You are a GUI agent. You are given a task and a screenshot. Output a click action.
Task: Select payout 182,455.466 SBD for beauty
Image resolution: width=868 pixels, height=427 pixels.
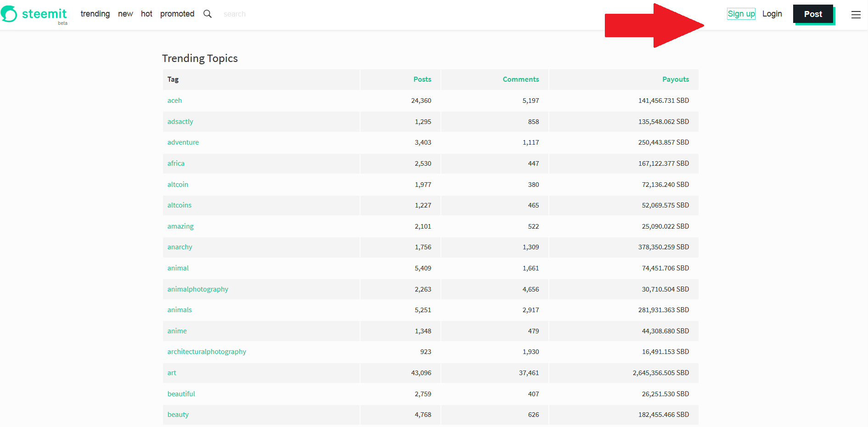(x=664, y=415)
